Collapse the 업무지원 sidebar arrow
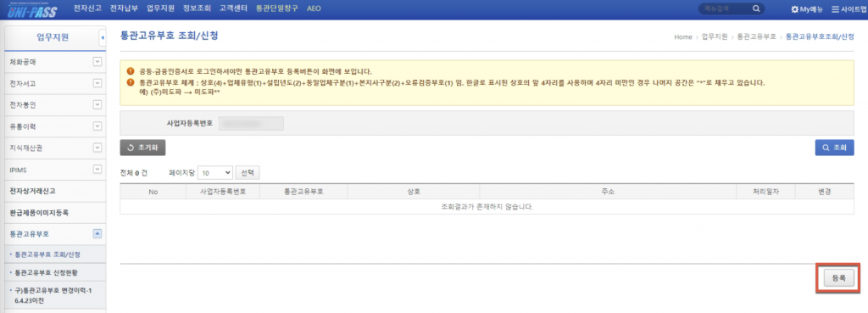868x313 pixels. coord(103,37)
